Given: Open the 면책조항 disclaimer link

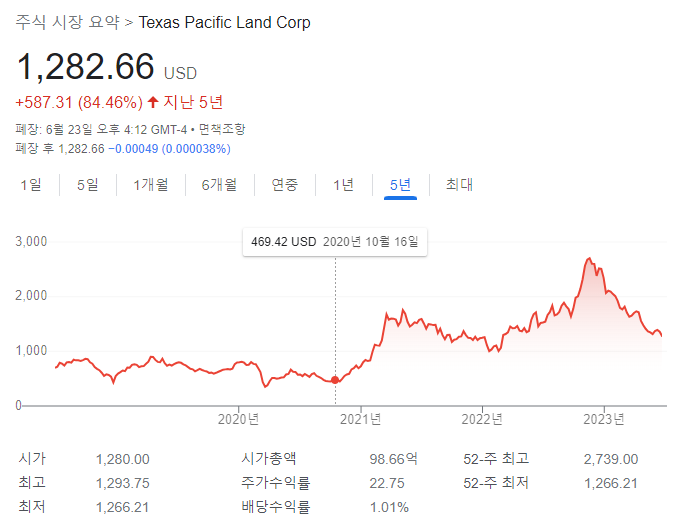Looking at the screenshot, I should point(222,129).
